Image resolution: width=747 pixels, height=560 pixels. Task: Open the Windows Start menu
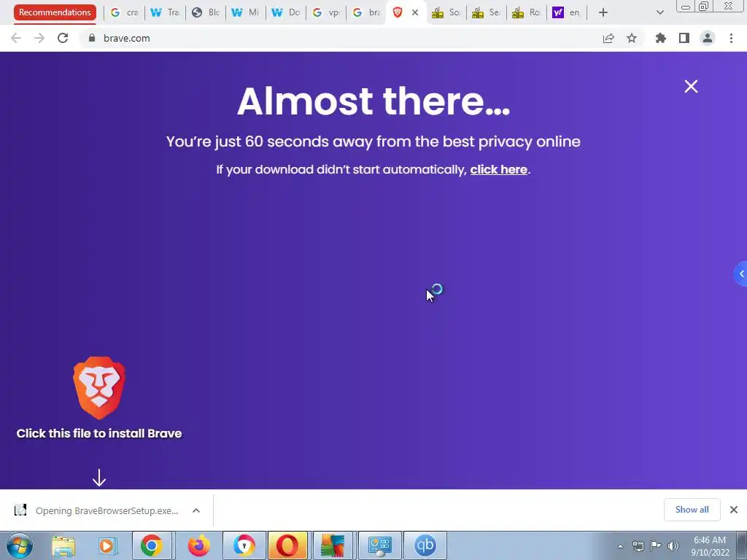20,545
